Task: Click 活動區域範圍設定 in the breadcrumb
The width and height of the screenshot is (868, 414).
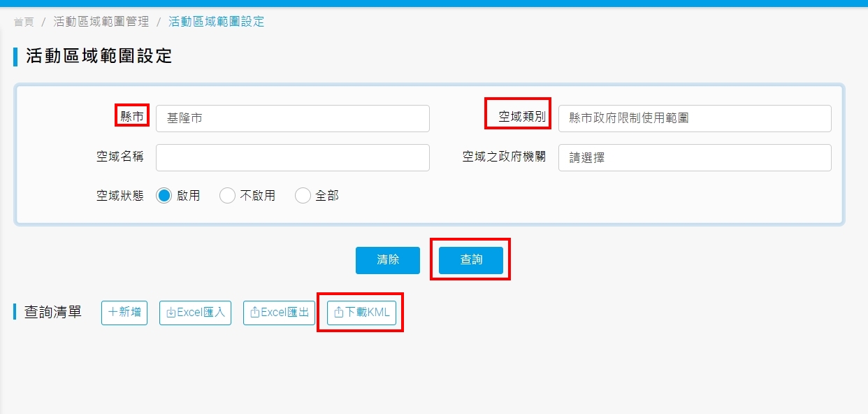Action: tap(216, 22)
